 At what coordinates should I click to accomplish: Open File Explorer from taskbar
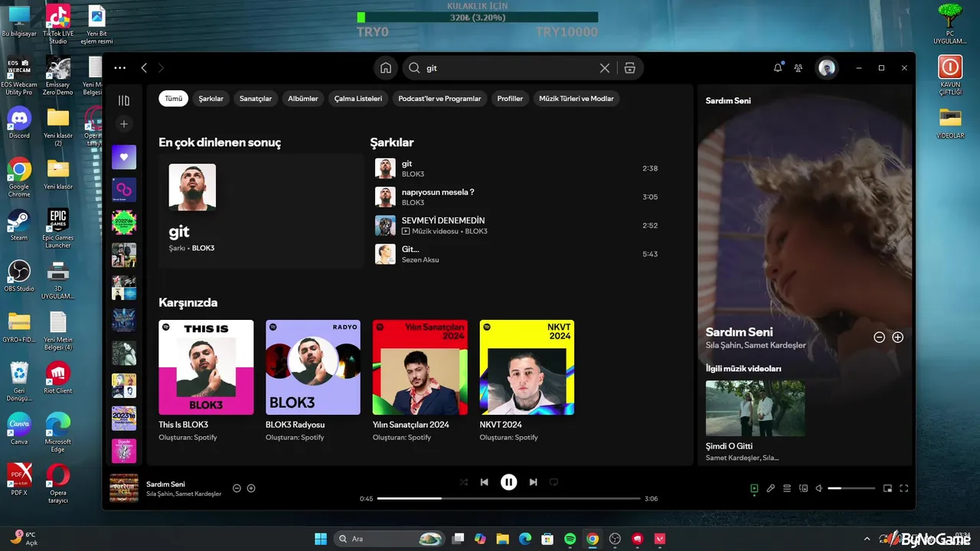tap(502, 539)
